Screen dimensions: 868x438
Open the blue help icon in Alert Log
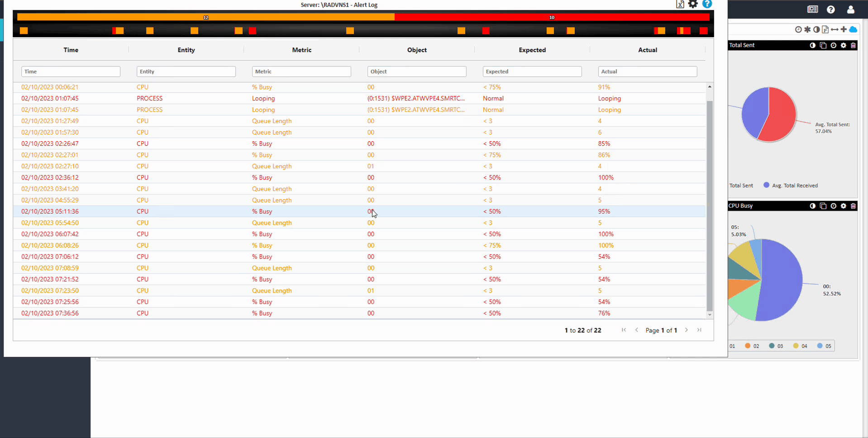707,4
